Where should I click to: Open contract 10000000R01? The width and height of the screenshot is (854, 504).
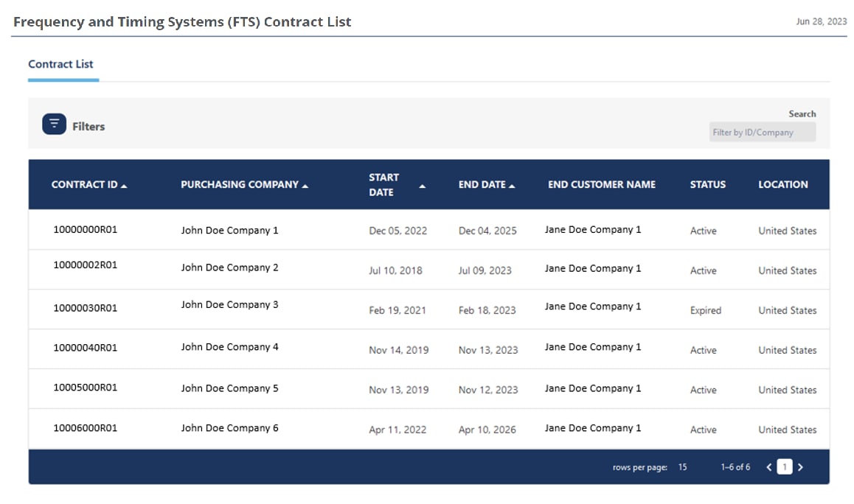tap(85, 230)
